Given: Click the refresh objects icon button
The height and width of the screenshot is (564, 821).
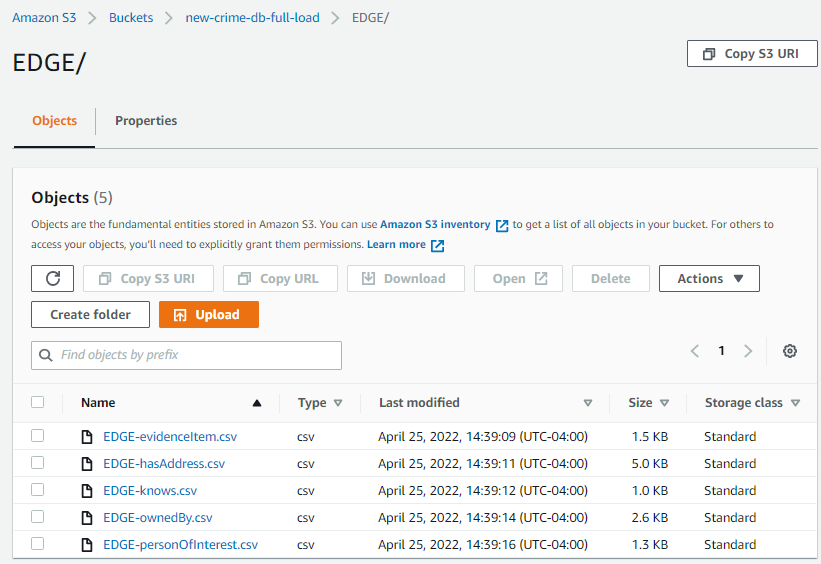Looking at the screenshot, I should point(52,279).
